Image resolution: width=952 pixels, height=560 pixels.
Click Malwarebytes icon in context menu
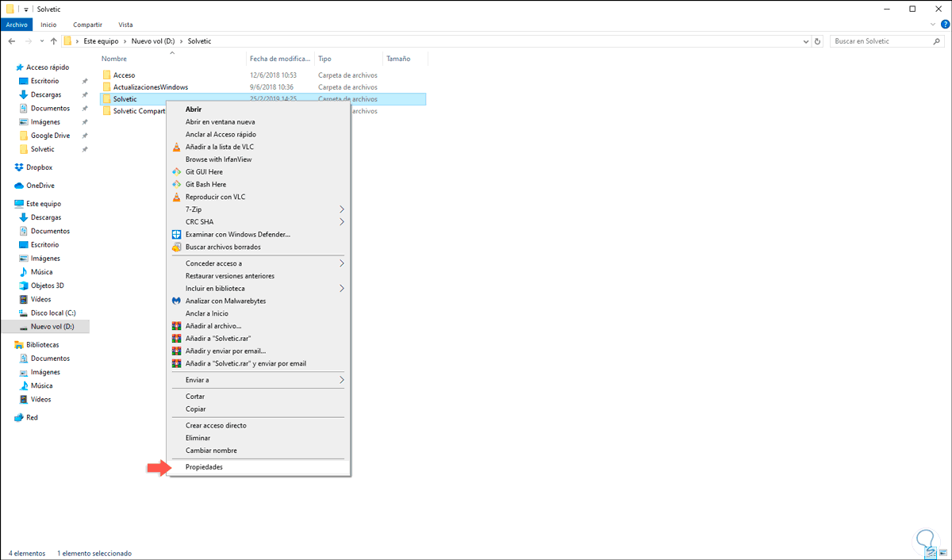[x=178, y=301]
